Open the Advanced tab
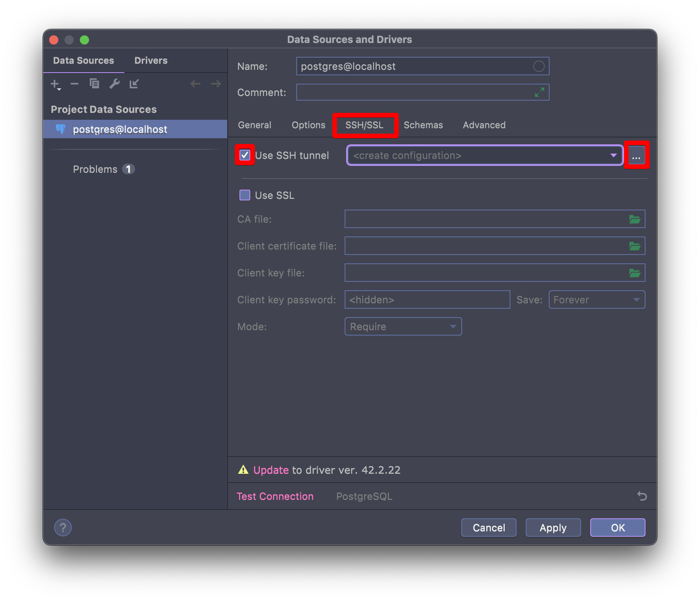The image size is (700, 602). click(x=484, y=125)
